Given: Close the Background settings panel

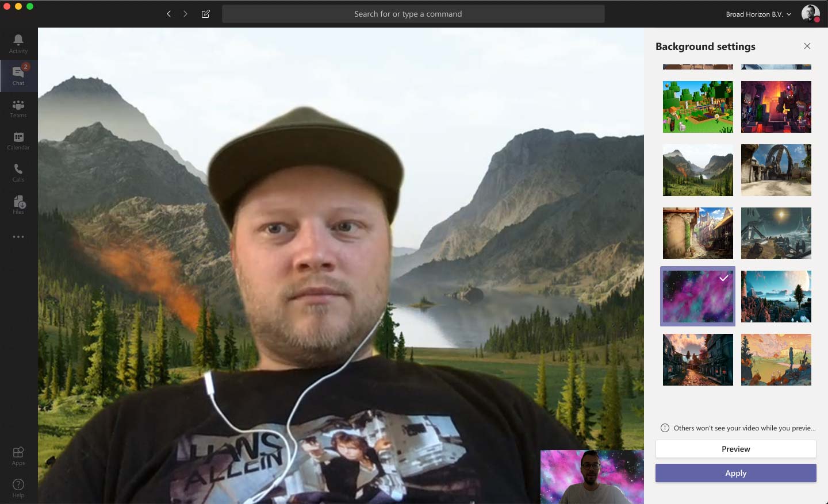Looking at the screenshot, I should click(807, 46).
